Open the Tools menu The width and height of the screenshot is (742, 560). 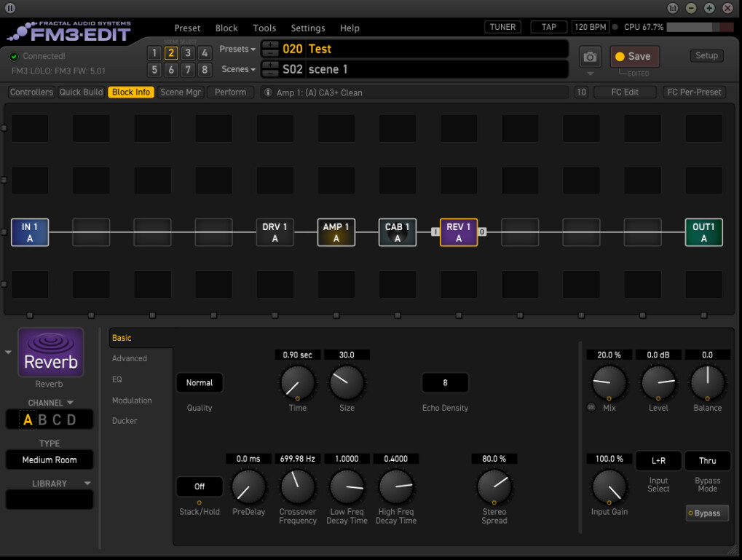(x=264, y=28)
